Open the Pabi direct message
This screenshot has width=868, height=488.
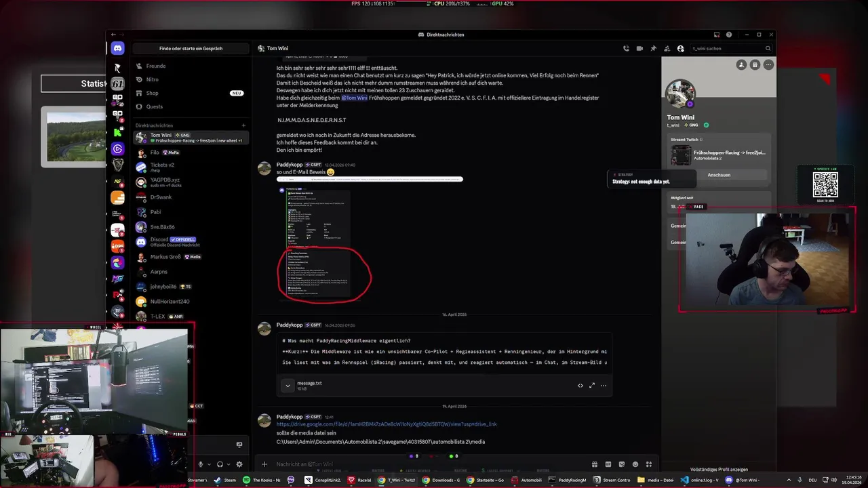(x=191, y=212)
